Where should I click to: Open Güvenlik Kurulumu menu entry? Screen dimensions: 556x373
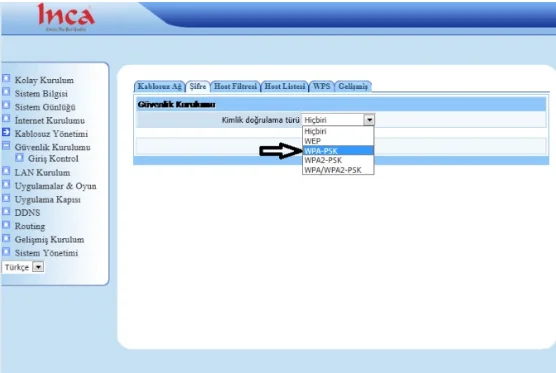pos(52,147)
